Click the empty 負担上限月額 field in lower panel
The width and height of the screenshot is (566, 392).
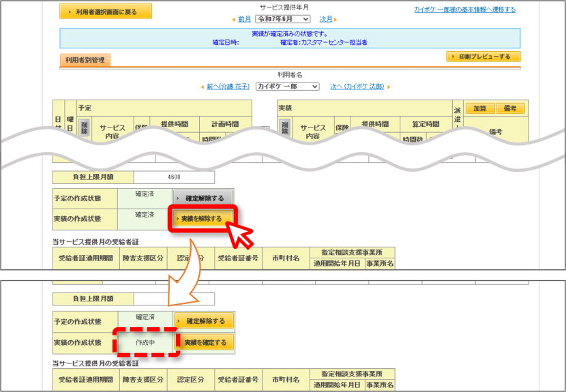pyautogui.click(x=174, y=299)
